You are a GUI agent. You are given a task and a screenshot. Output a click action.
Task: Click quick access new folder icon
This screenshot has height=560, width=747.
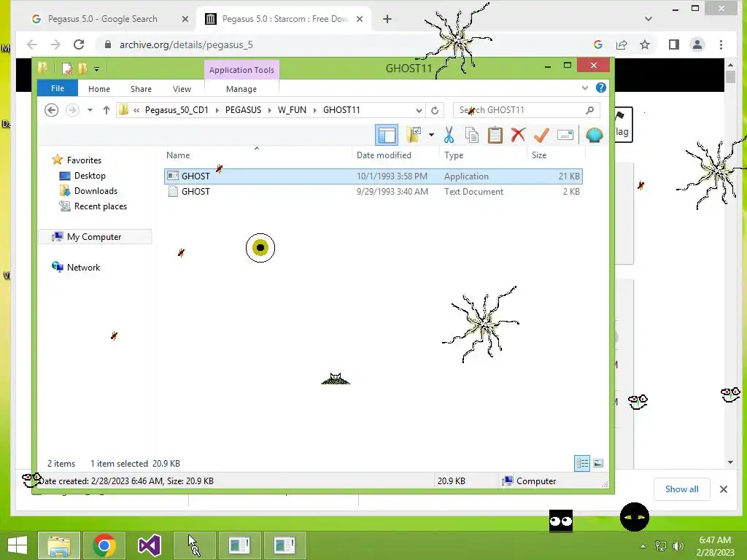point(83,69)
